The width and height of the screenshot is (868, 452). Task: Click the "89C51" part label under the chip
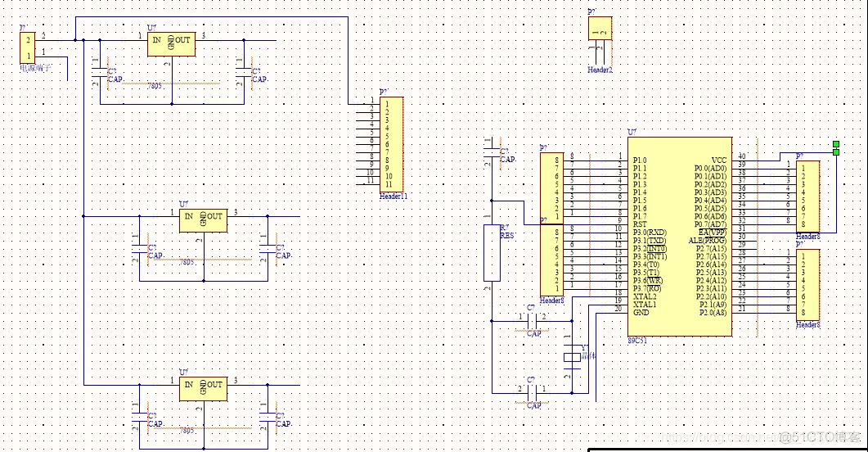pos(636,341)
